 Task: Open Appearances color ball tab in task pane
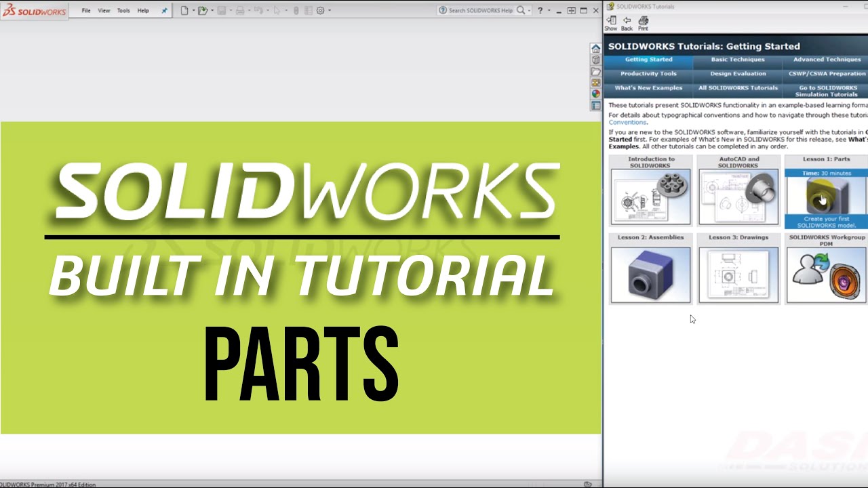(x=595, y=94)
